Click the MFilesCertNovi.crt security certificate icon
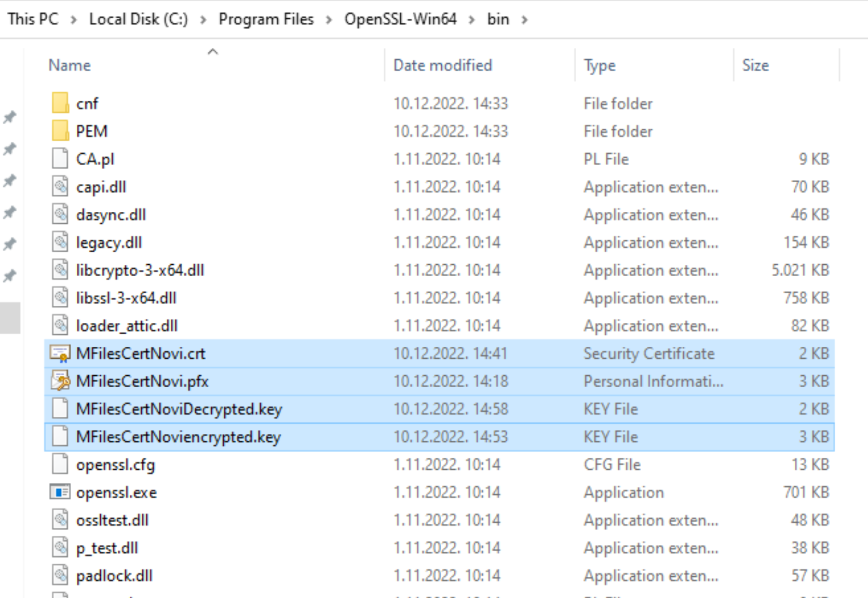The image size is (868, 598). (59, 354)
